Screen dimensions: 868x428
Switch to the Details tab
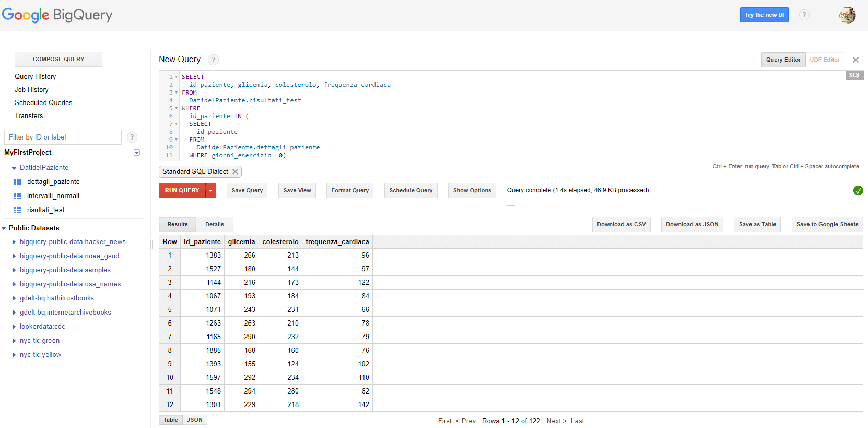(215, 224)
